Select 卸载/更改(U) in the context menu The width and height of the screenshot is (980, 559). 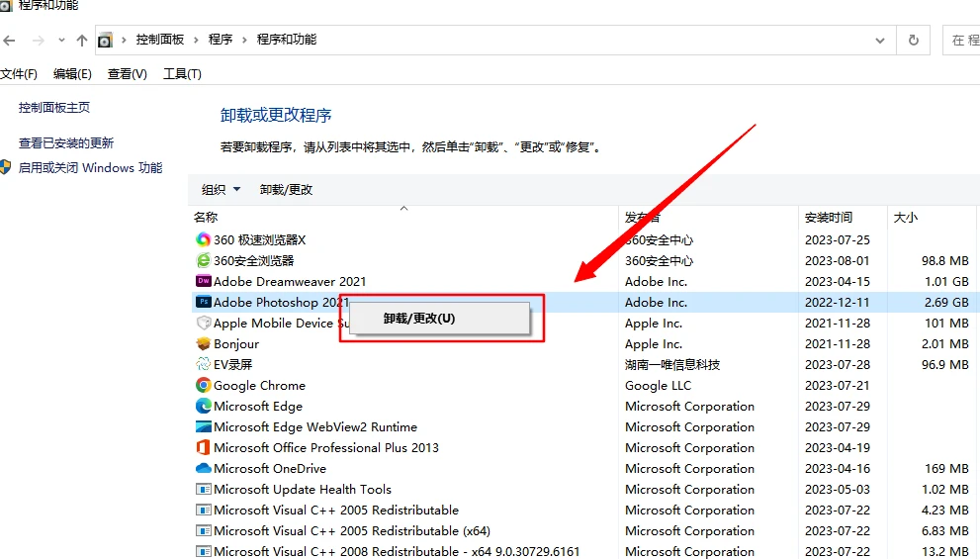point(439,319)
